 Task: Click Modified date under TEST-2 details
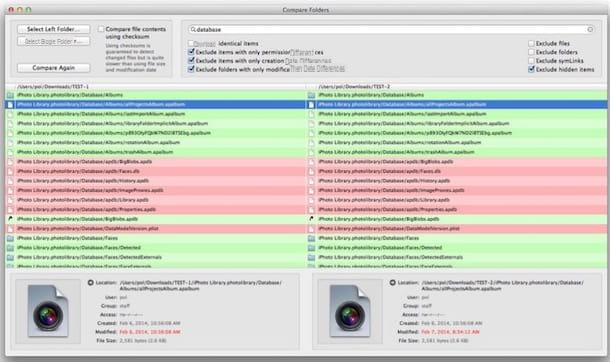(450, 332)
